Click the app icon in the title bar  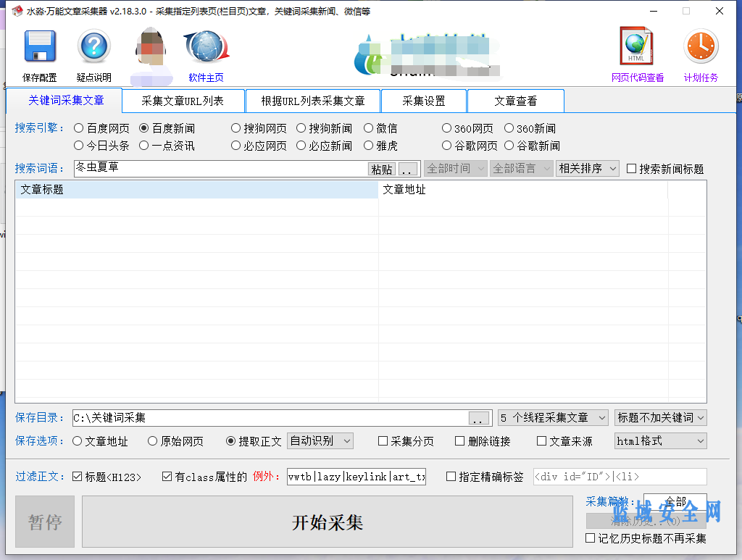[16, 11]
